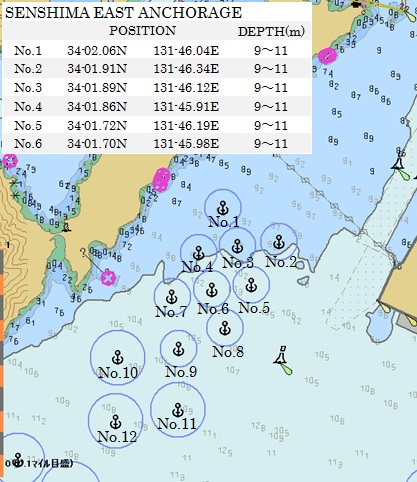Screen dimensions: 417x482
Task: Select the No.2 anchor marker
Action: 279,242
